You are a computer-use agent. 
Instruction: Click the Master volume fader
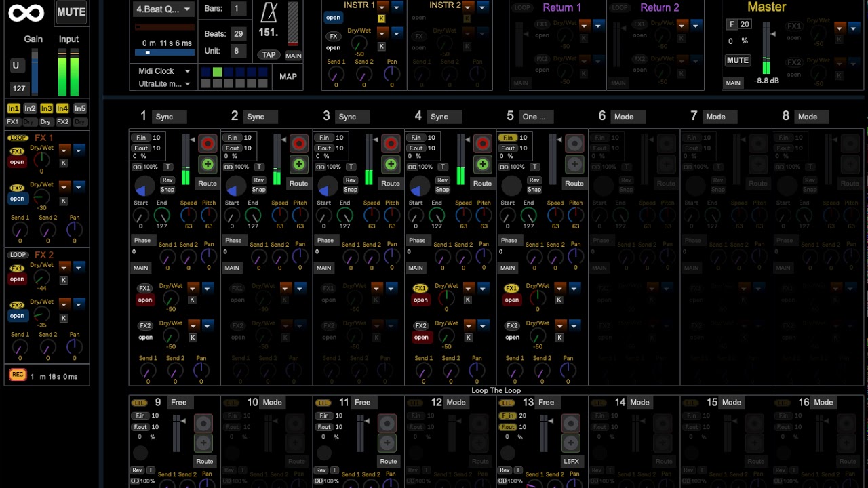click(766, 48)
